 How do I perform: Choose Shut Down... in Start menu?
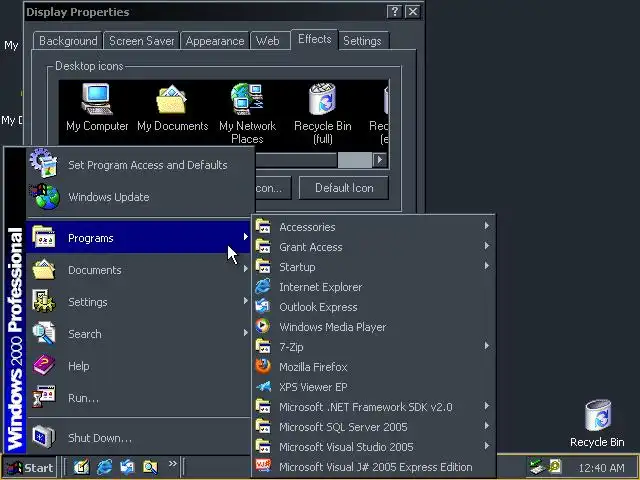139,438
